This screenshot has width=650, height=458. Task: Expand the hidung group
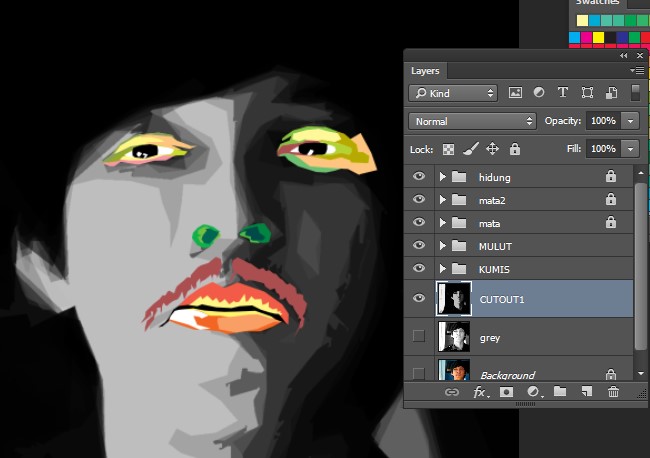[x=442, y=177]
